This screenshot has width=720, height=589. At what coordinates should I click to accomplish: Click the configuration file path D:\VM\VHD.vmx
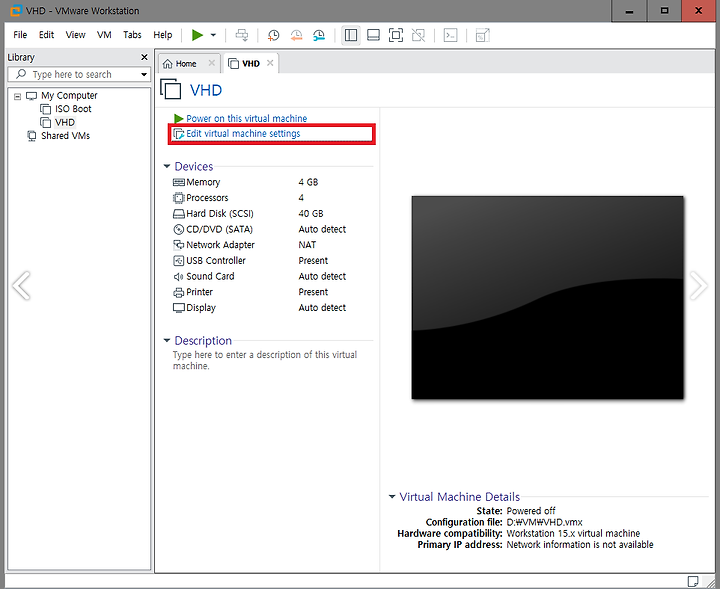click(x=545, y=522)
